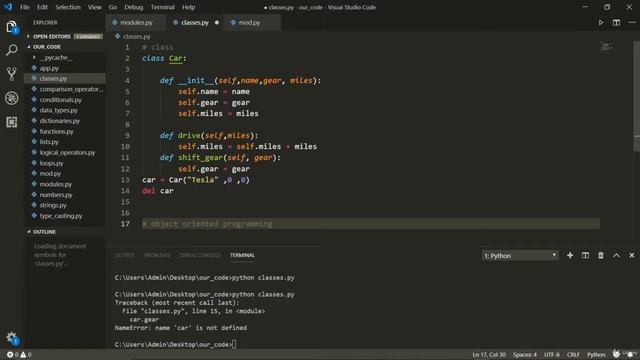Open lists.py in the explorer
This screenshot has height=360, width=640.
tap(65, 142)
